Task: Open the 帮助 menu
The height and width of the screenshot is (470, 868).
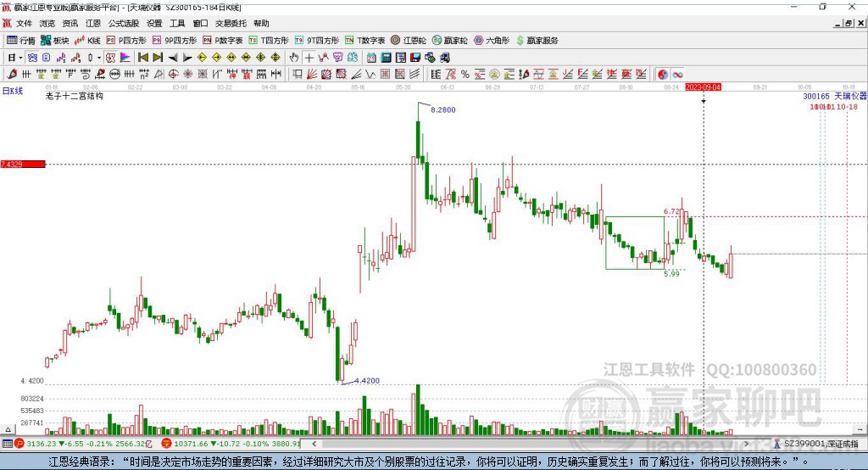Action: point(261,23)
